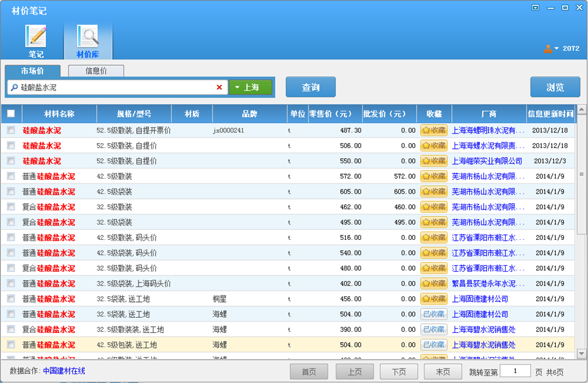Click the orange user account icon
The width and height of the screenshot is (588, 383).
tap(548, 49)
